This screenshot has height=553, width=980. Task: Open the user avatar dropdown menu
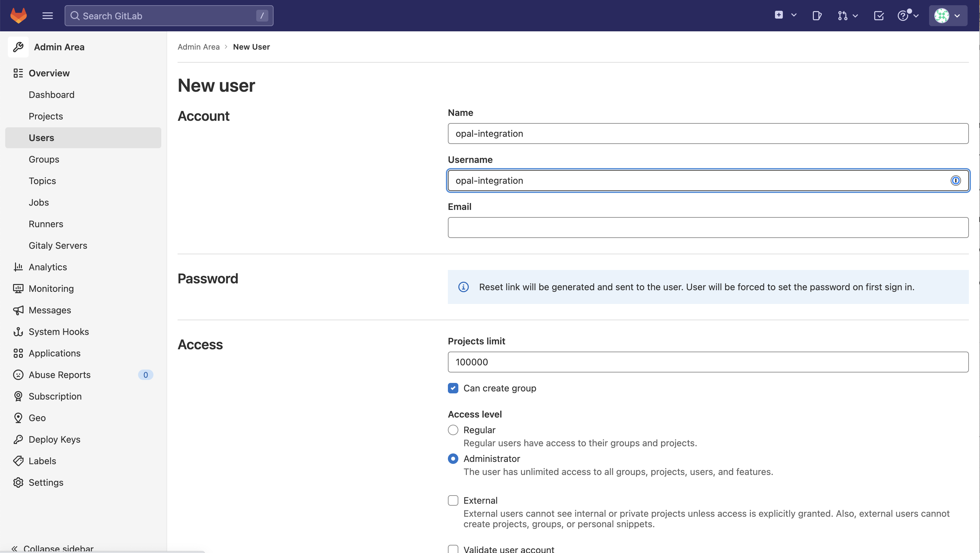tap(948, 16)
